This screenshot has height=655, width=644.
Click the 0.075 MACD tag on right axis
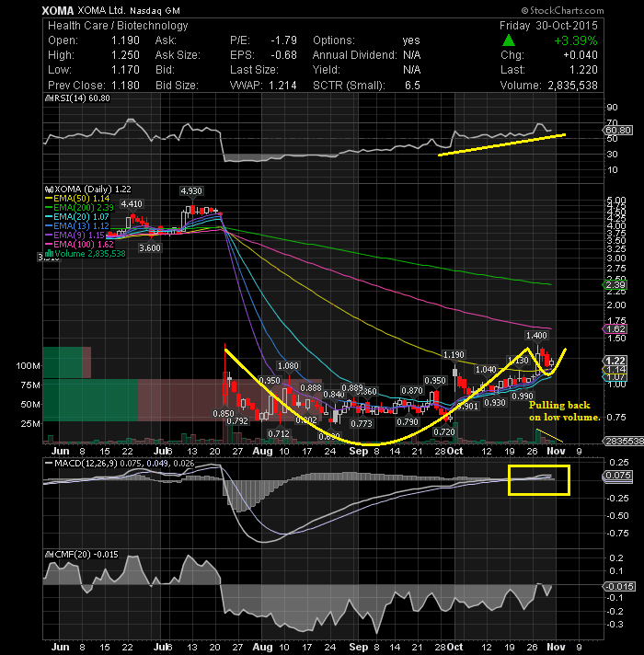pyautogui.click(x=618, y=476)
